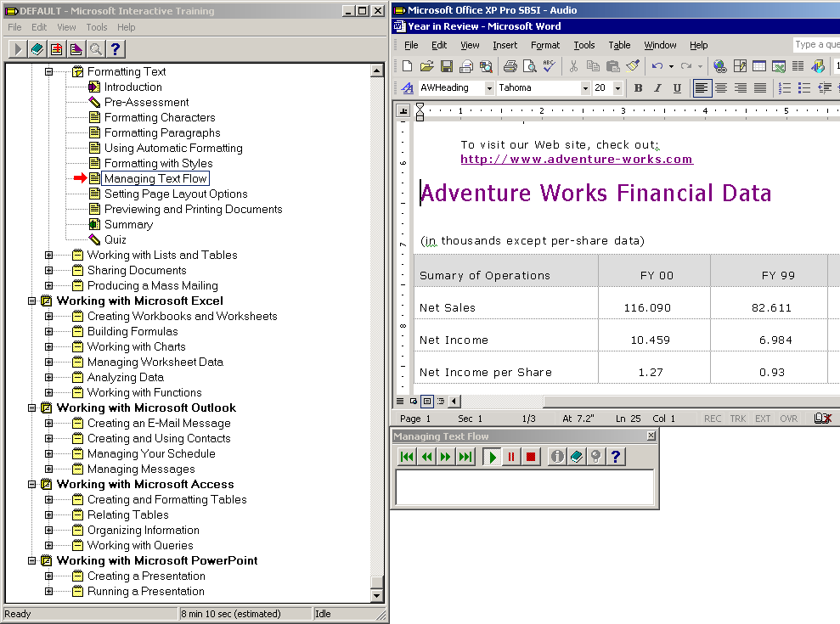Toggle Center alignment
Screen dimensions: 840x624
(x=721, y=87)
